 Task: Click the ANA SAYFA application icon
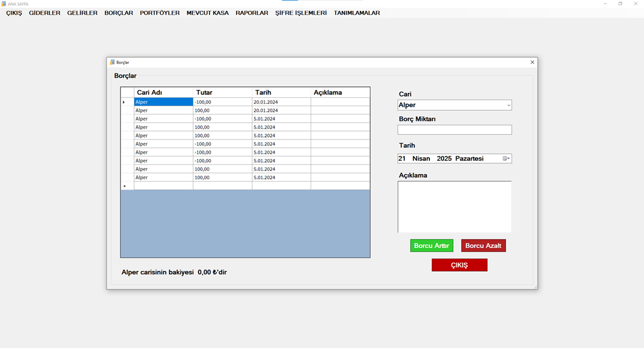[x=4, y=4]
